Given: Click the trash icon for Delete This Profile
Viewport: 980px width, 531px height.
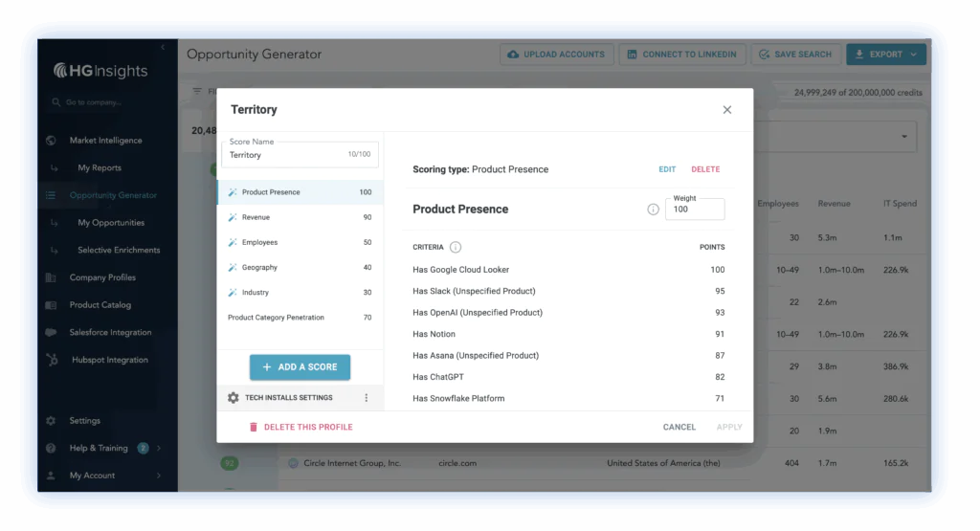Looking at the screenshot, I should pos(253,428).
